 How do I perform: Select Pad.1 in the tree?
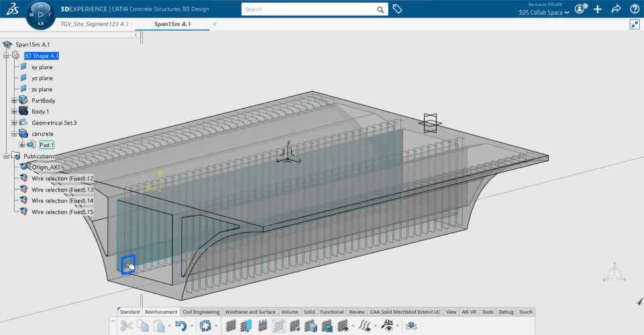click(x=47, y=145)
